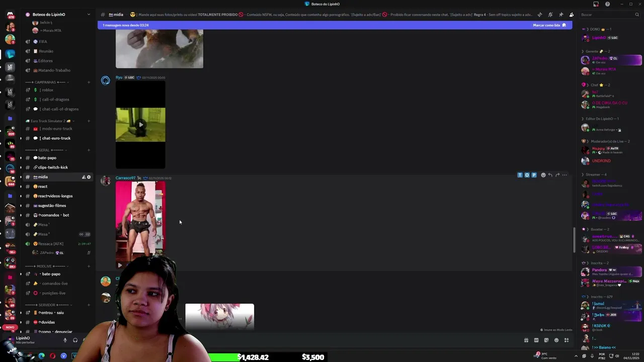This screenshot has width=644, height=362.
Task: Join the Editores voice channel
Action: tap(58, 61)
